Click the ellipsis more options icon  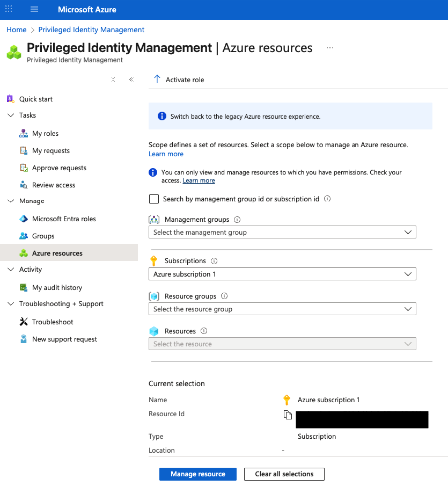tap(330, 48)
